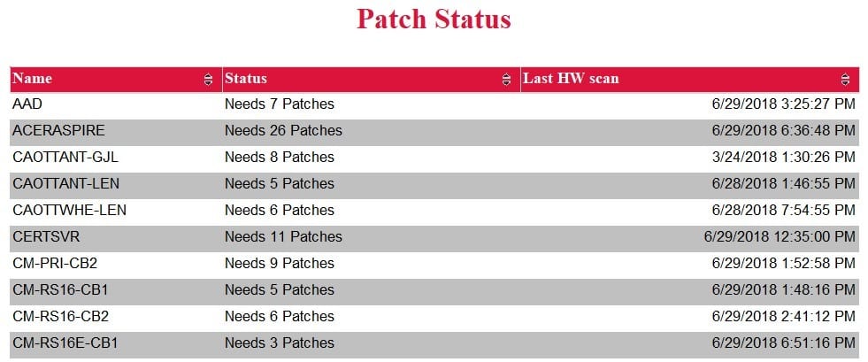This screenshot has height=362, width=868.
Task: Select the AAD computer name
Action: [27, 104]
